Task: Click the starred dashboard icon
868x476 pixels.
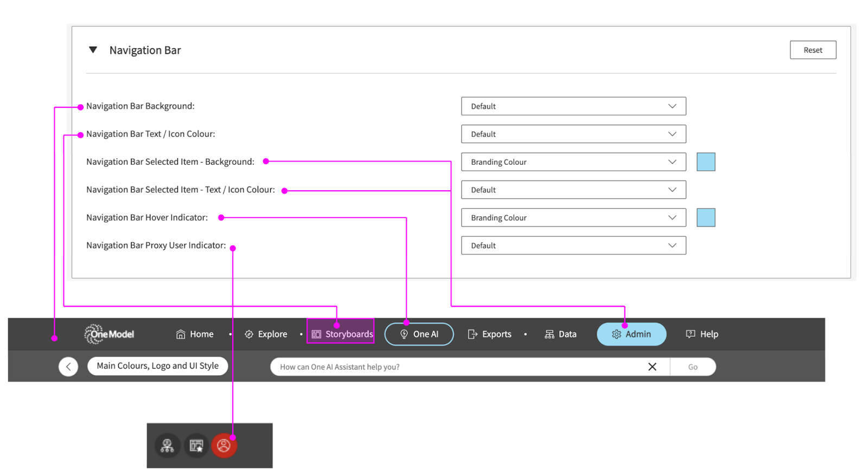Action: [196, 446]
